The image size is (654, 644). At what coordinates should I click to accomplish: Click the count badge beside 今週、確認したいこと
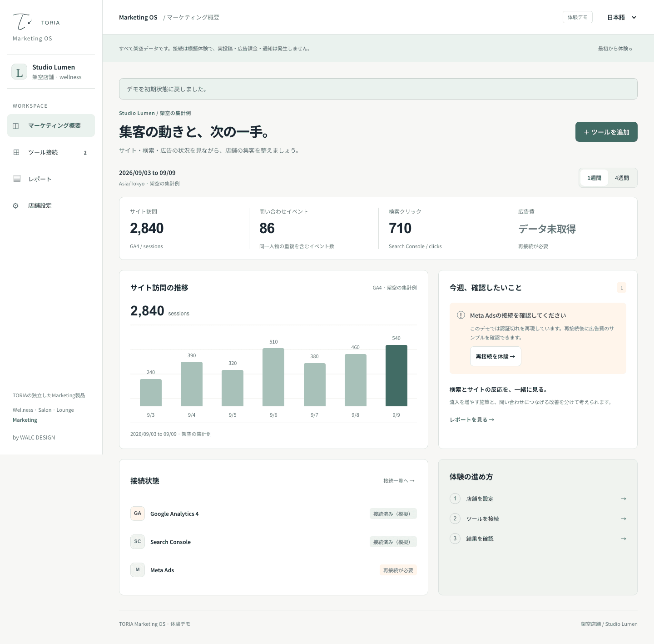(622, 287)
